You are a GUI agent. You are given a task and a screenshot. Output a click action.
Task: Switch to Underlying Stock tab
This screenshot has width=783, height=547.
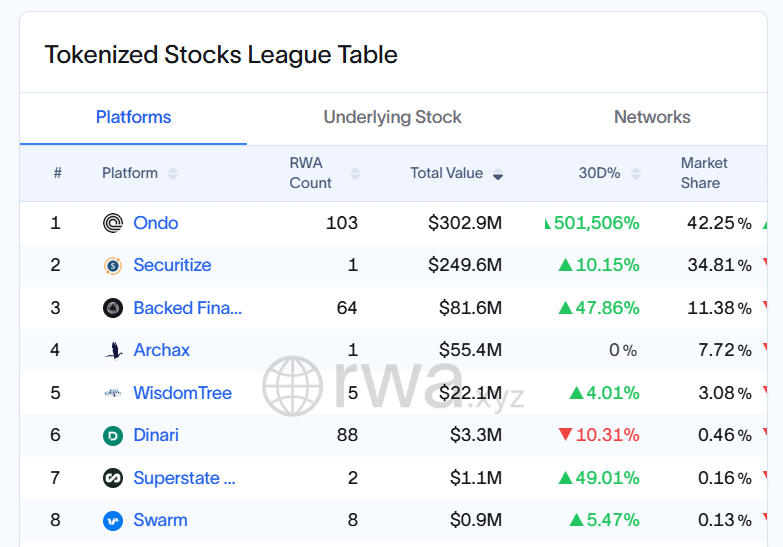tap(392, 117)
